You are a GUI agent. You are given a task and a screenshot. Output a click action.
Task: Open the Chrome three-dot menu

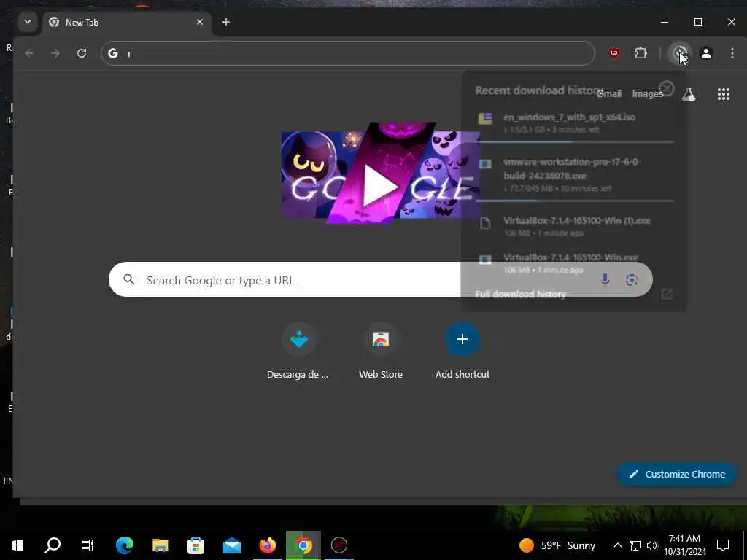pos(732,53)
